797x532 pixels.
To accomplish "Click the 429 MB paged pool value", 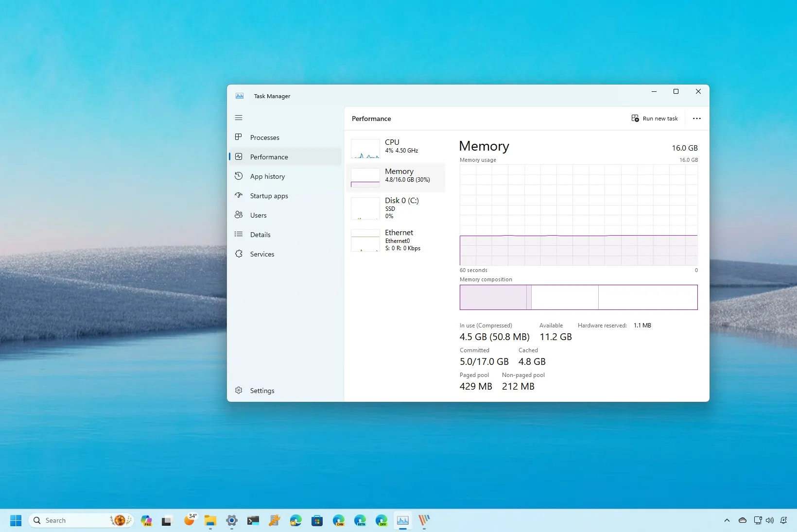I will pyautogui.click(x=476, y=386).
